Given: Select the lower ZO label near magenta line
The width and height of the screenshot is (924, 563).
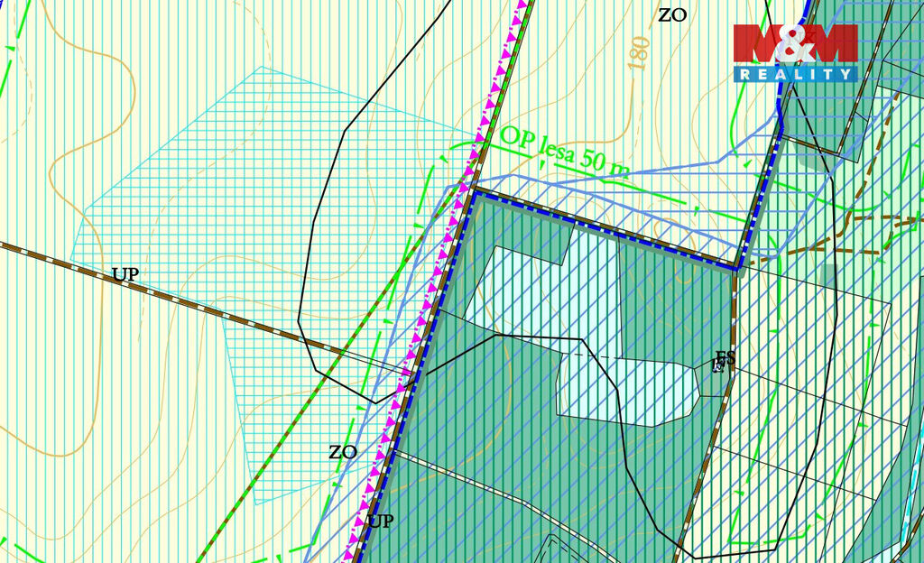Looking at the screenshot, I should tap(343, 452).
